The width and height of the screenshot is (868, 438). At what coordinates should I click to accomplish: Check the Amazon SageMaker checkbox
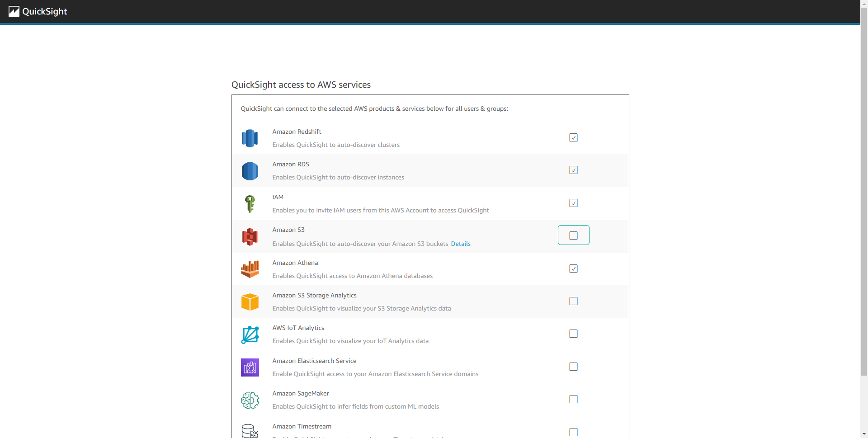tap(573, 399)
